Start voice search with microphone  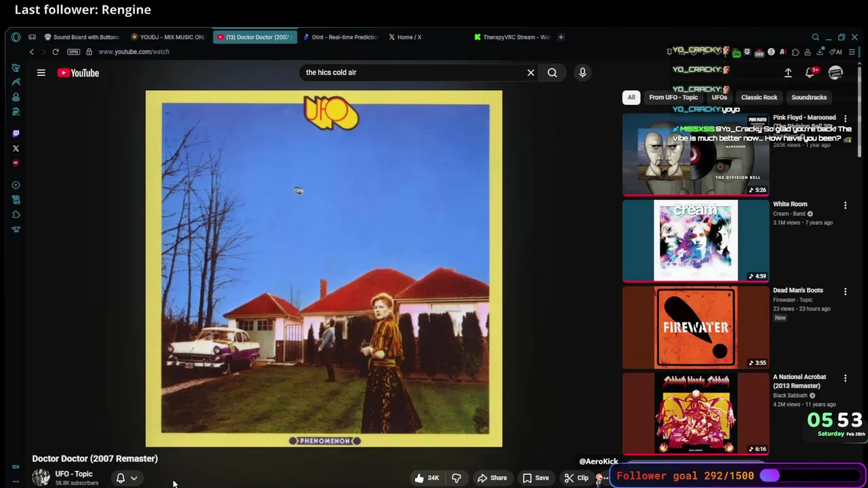[583, 73]
